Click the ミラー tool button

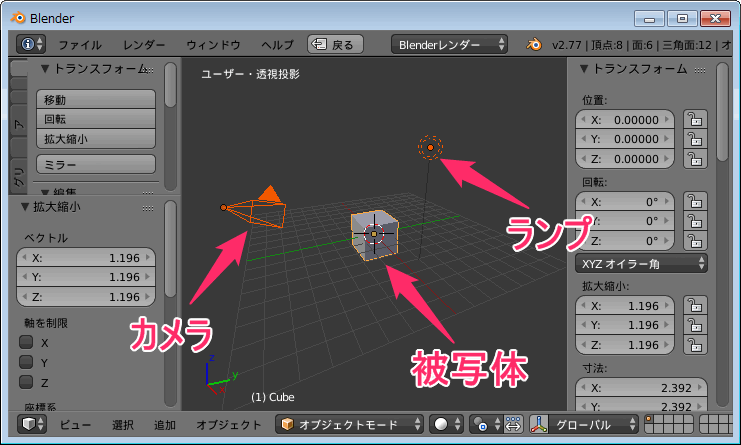[96, 164]
